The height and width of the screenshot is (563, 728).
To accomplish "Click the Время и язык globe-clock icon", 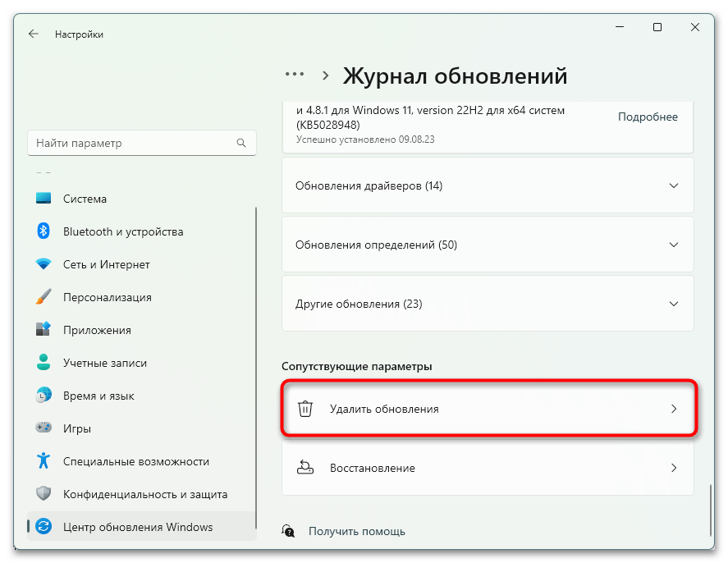I will click(43, 396).
